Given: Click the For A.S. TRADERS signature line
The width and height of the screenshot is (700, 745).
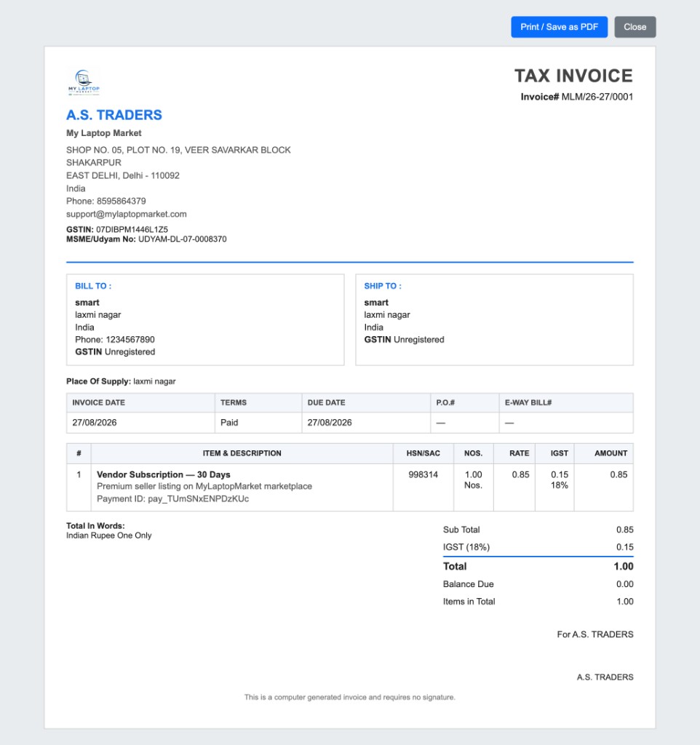Looking at the screenshot, I should point(595,634).
